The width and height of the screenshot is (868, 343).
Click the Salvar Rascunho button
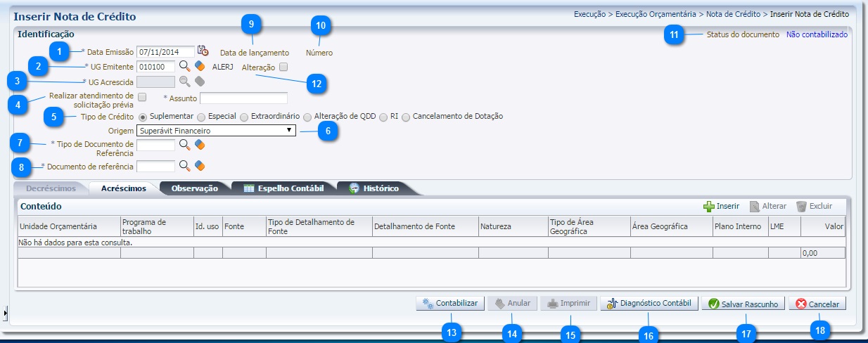click(x=743, y=304)
